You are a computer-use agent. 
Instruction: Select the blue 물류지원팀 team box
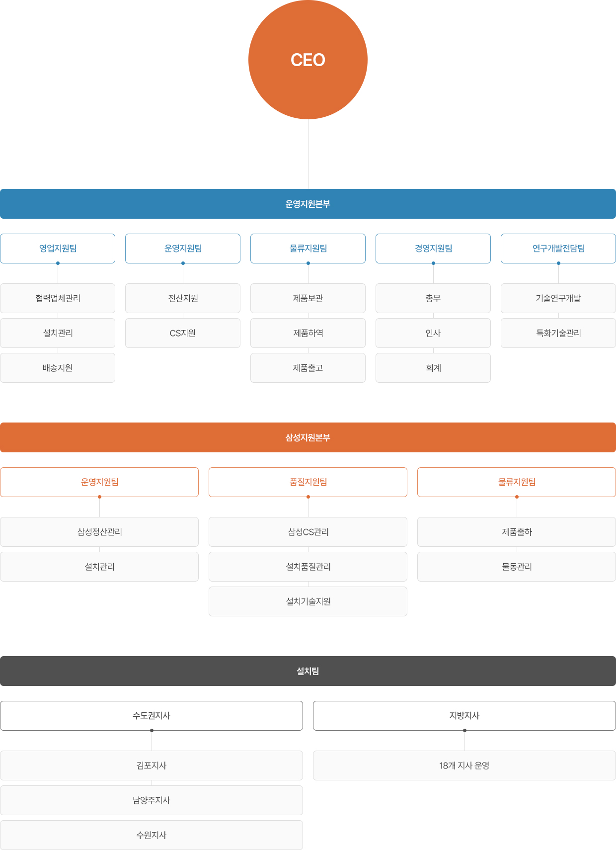[x=308, y=249]
